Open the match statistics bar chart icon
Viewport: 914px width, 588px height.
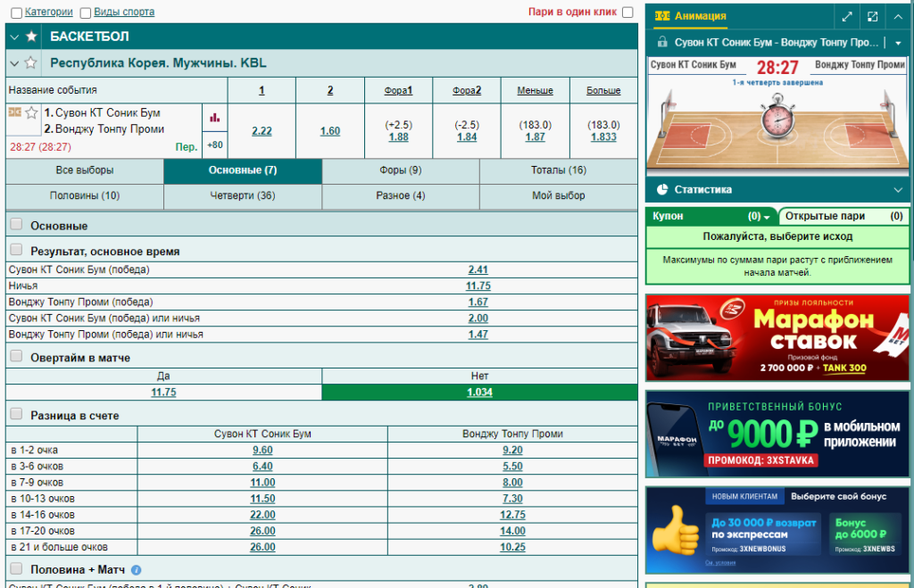[214, 118]
